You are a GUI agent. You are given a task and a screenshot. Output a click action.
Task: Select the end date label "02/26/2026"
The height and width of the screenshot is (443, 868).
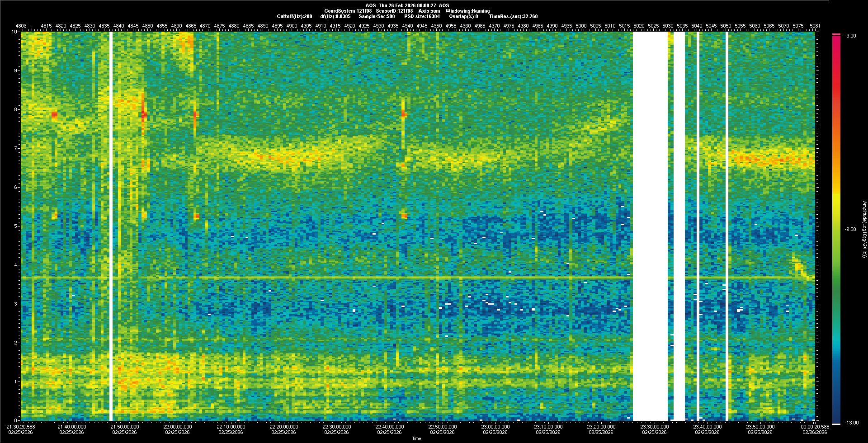(815, 432)
